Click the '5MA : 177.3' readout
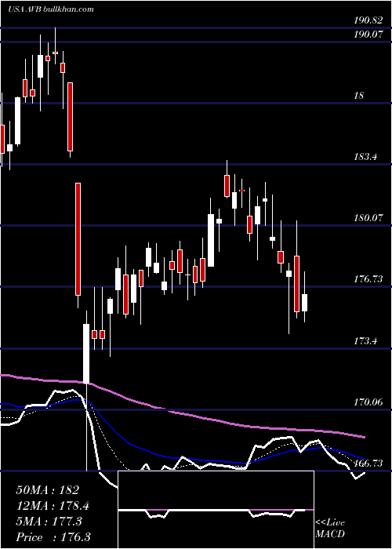392x549 pixels. (49, 522)
